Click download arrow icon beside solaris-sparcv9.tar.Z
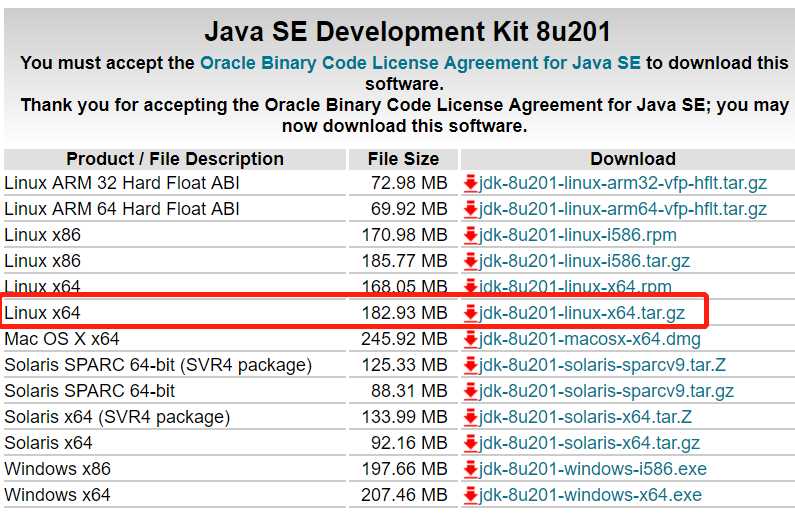The width and height of the screenshot is (795, 523). (471, 365)
